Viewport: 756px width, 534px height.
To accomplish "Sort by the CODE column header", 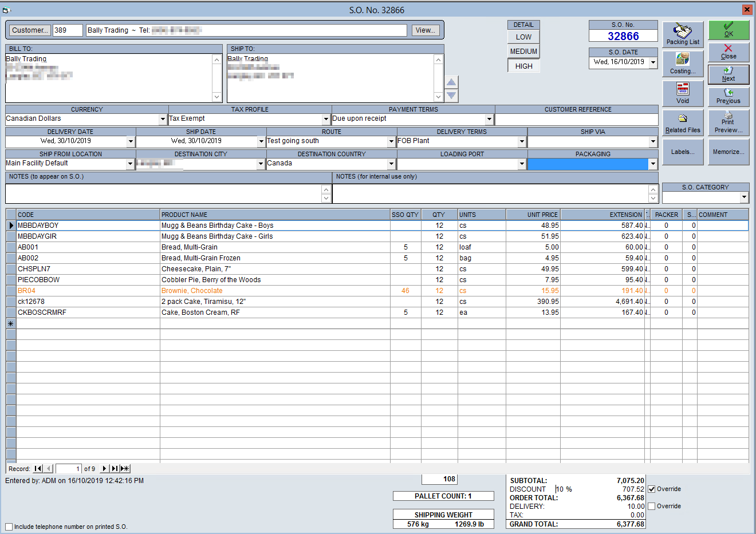I will click(88, 215).
